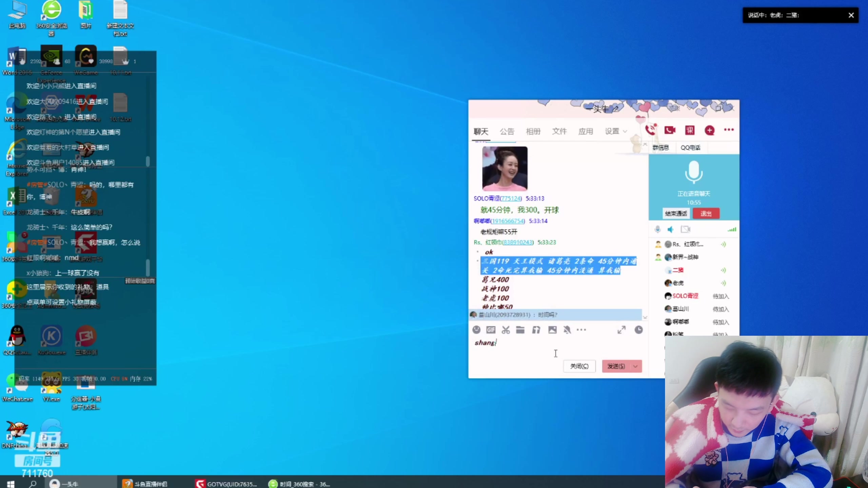Select the 群信息 side tab
The width and height of the screenshot is (868, 488).
[660, 147]
